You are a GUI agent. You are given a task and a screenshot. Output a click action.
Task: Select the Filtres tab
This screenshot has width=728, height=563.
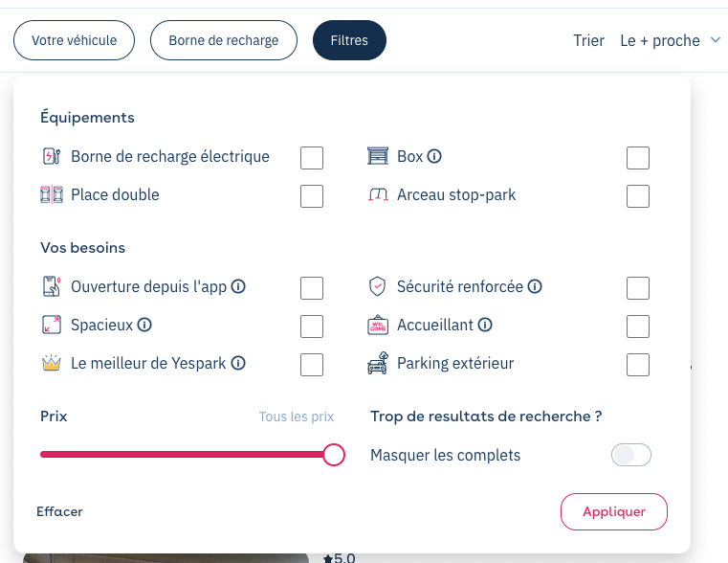pos(349,40)
